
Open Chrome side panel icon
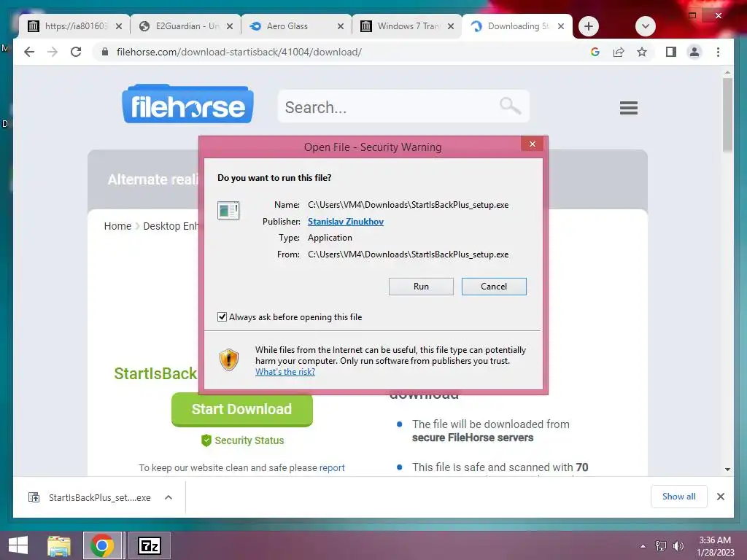click(671, 52)
